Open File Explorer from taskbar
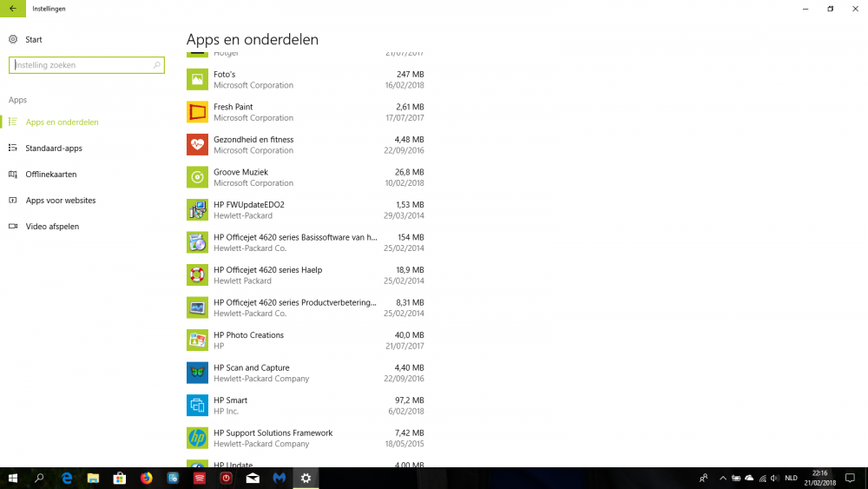Screen dimensions: 868x489 point(93,478)
